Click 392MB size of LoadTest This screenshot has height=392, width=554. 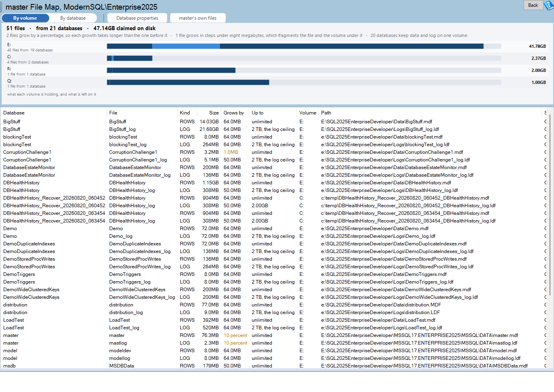[211, 320]
